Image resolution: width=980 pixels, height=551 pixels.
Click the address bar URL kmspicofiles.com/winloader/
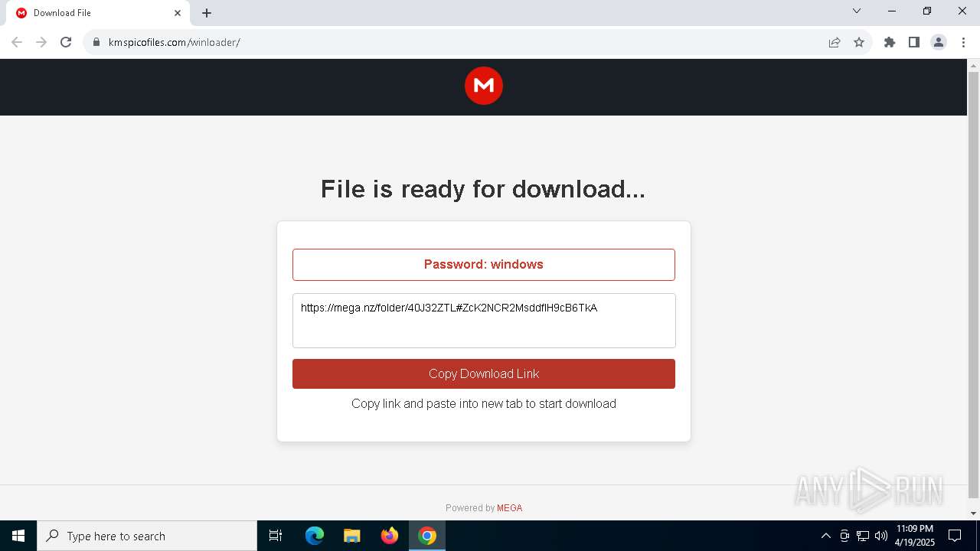pyautogui.click(x=175, y=42)
